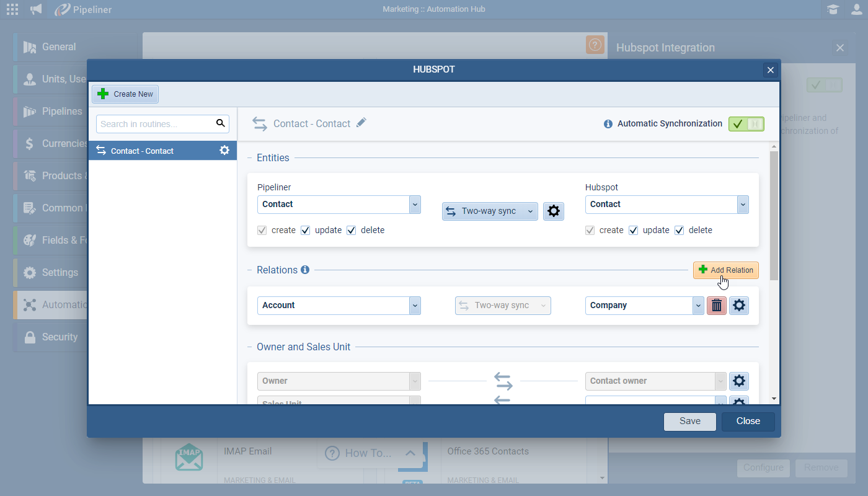Click info icon beside Automatic Synchronization
Image resolution: width=868 pixels, height=496 pixels.
[608, 124]
